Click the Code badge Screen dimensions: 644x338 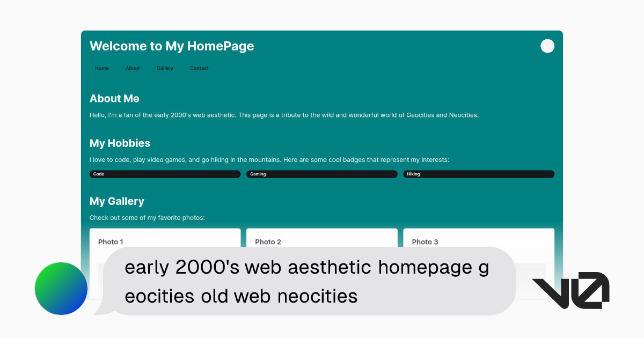[165, 174]
